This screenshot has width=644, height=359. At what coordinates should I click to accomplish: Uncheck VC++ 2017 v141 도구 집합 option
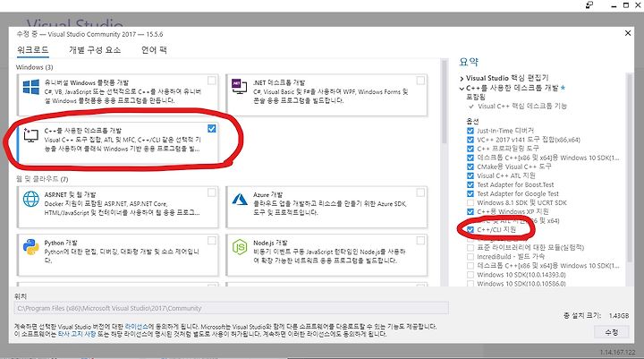click(470, 140)
